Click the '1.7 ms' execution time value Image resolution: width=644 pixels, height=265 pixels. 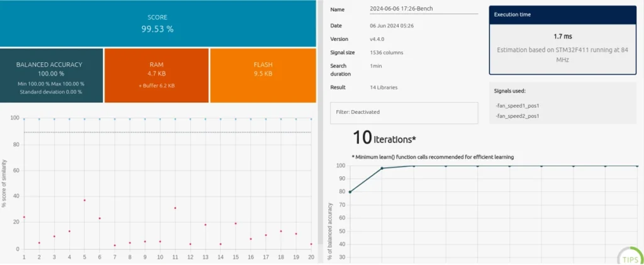tap(563, 37)
